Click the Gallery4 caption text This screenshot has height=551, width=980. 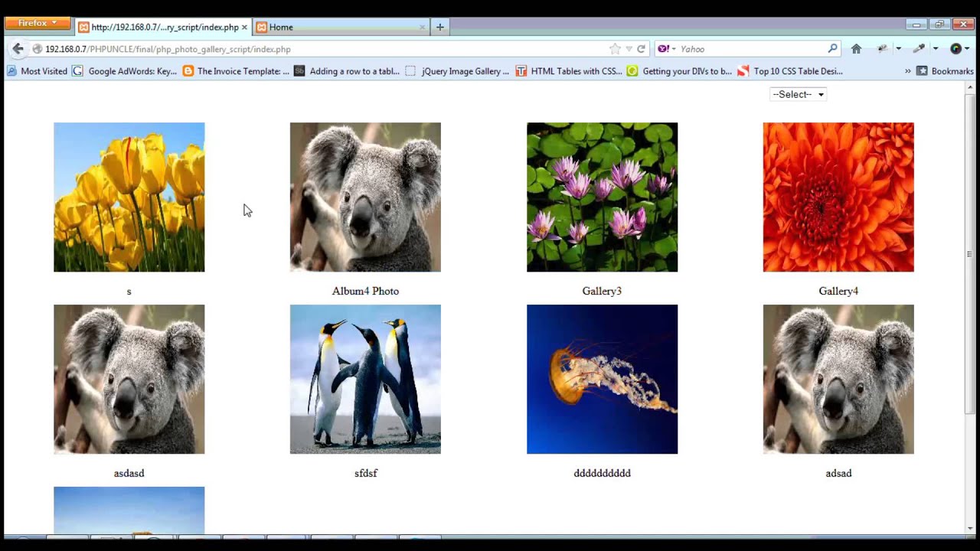838,291
